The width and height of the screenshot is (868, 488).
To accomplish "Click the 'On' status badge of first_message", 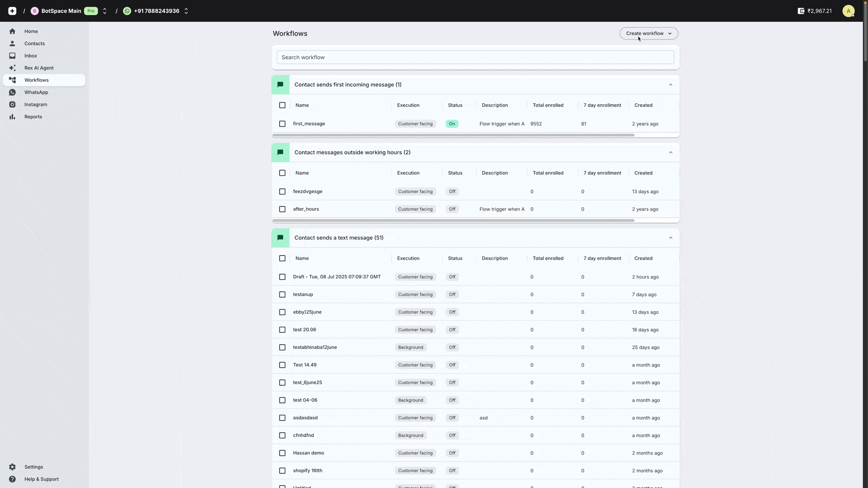I will click(452, 124).
